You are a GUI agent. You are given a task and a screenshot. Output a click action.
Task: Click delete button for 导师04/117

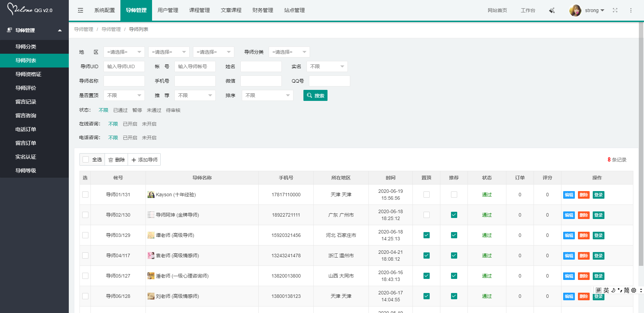click(x=584, y=256)
